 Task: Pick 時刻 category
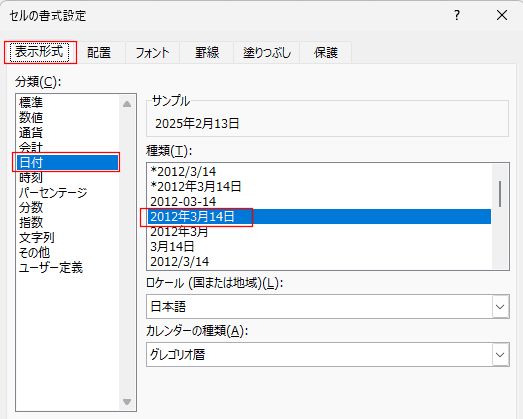pos(68,177)
